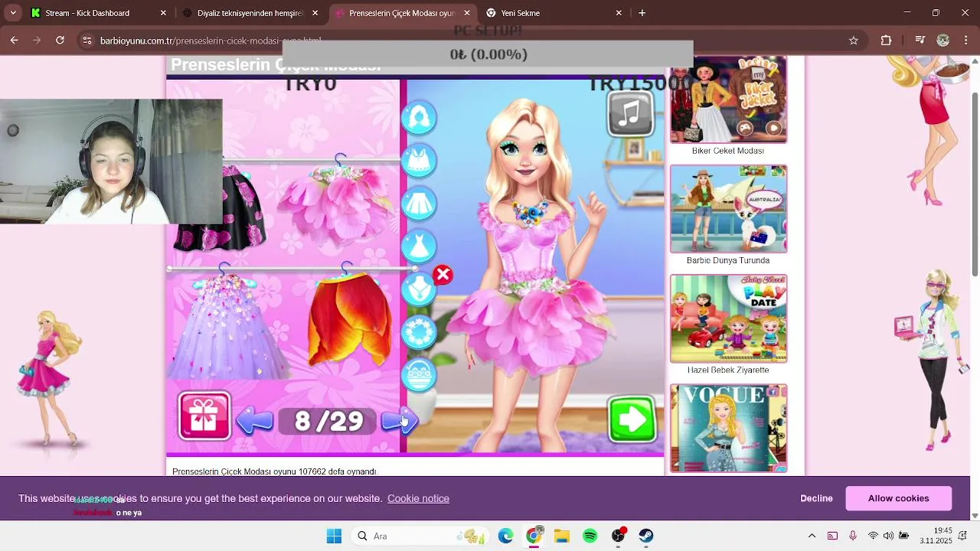This screenshot has height=551, width=980.
Task: Click the taskbar search box Ara
Action: tap(422, 536)
